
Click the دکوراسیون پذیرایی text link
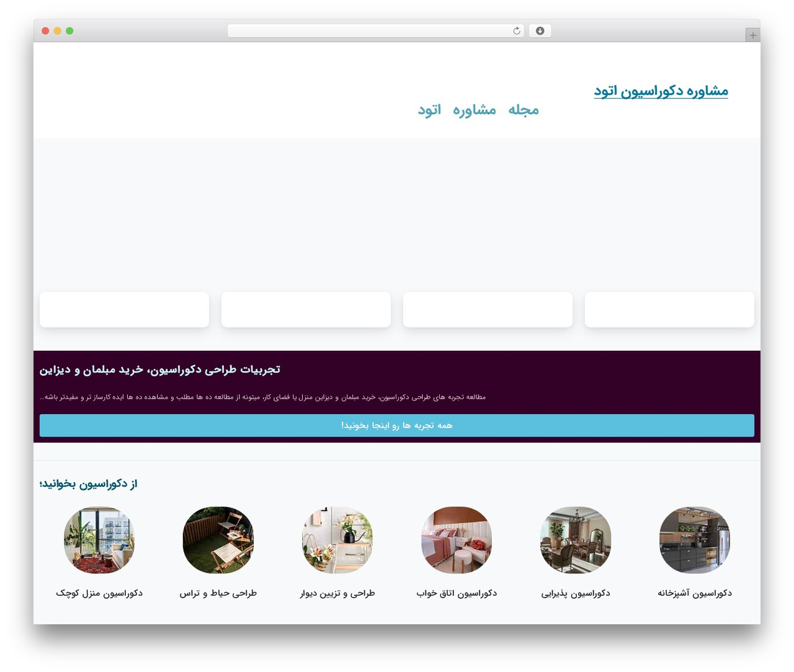(576, 593)
